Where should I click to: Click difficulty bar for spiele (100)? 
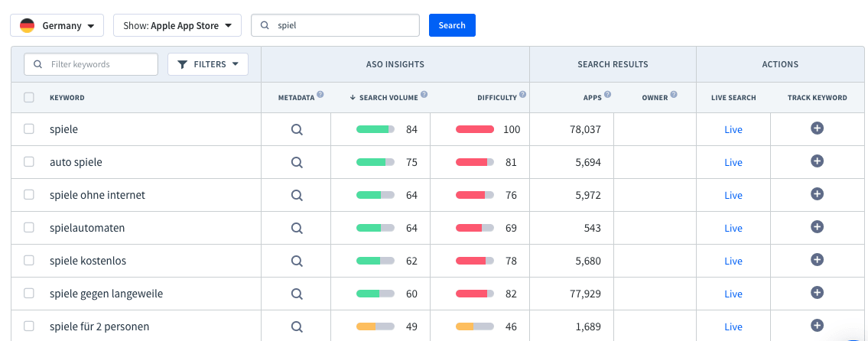coord(475,129)
